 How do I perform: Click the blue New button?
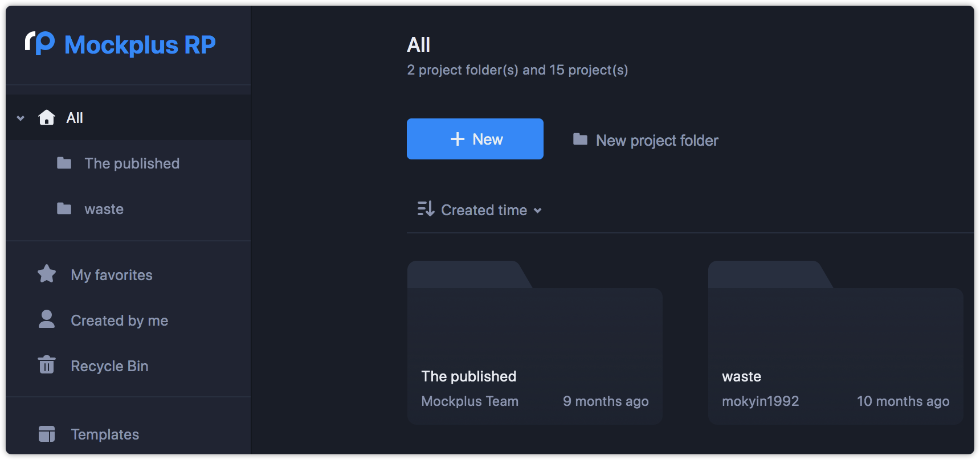pos(475,139)
